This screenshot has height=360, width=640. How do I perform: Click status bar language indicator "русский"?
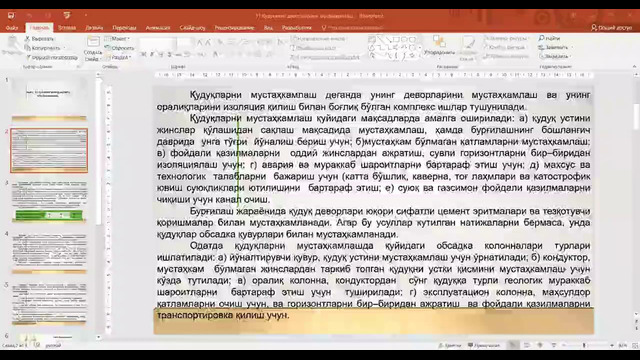pyautogui.click(x=53, y=345)
